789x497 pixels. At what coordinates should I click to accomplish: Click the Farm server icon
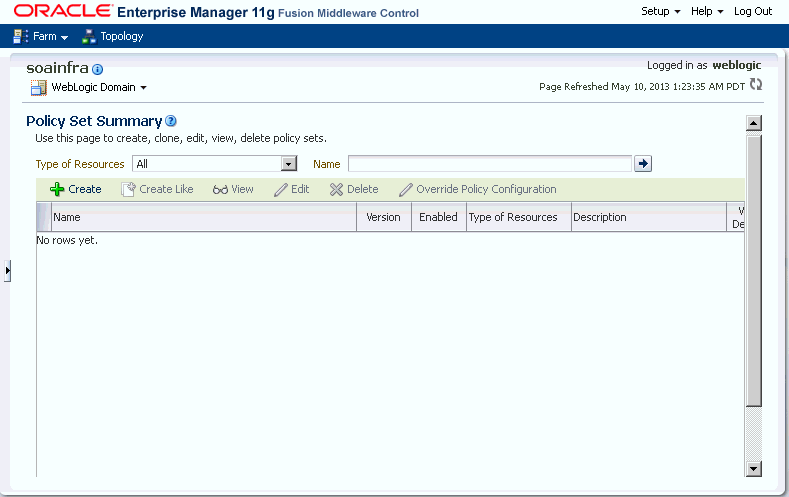[21, 36]
